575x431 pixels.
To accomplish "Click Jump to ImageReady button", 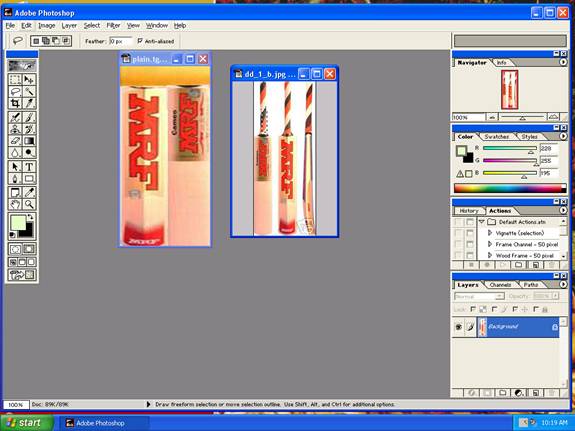I will 22,275.
